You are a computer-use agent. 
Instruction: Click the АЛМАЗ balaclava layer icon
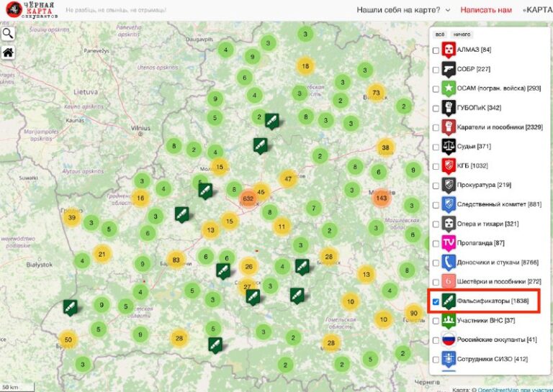coord(449,50)
